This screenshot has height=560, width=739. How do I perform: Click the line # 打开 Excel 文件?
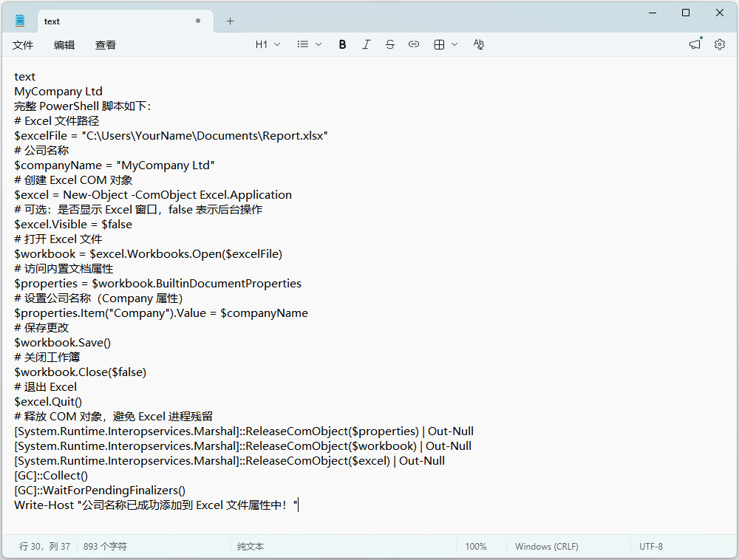pos(58,239)
